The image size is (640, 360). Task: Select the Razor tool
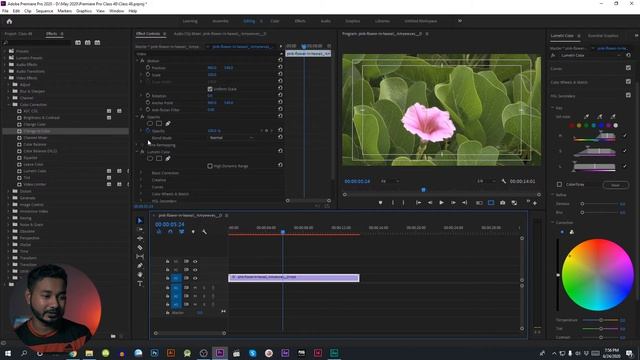click(x=140, y=247)
